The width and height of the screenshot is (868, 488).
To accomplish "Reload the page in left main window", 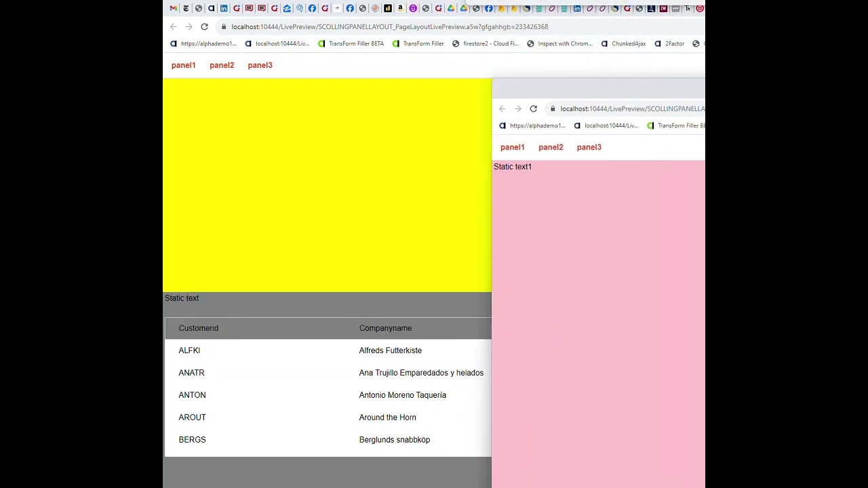I will (204, 26).
